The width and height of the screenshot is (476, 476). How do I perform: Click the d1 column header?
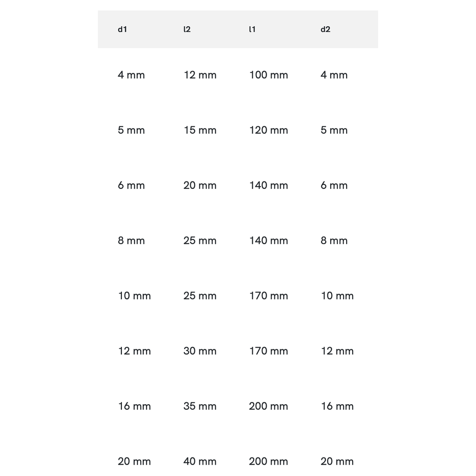click(x=122, y=30)
